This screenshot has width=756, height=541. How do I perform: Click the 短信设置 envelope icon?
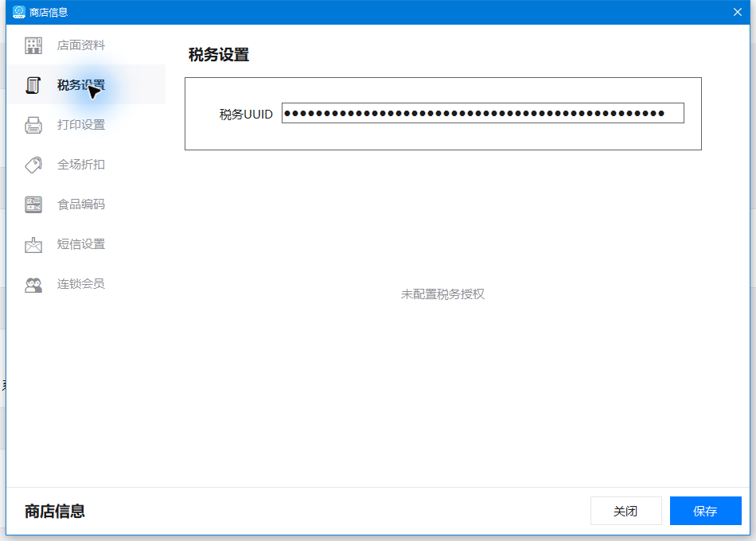(33, 244)
